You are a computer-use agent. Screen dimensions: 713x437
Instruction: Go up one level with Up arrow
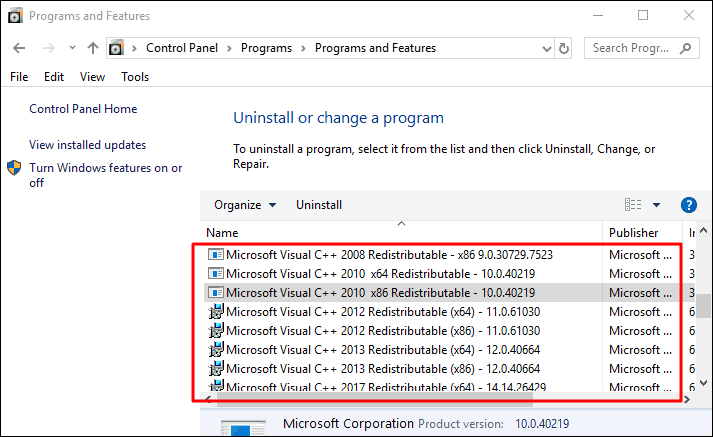point(93,48)
